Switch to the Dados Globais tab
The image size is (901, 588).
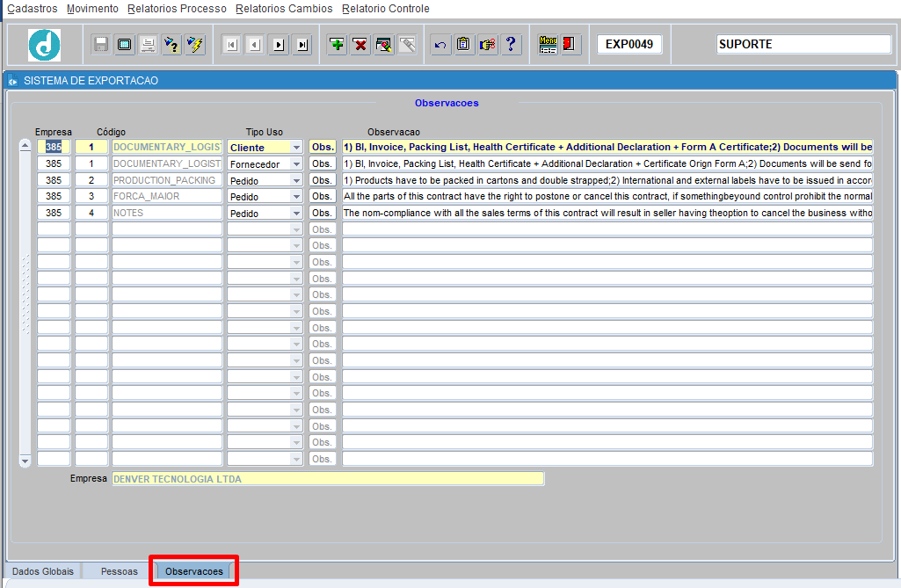(x=43, y=571)
